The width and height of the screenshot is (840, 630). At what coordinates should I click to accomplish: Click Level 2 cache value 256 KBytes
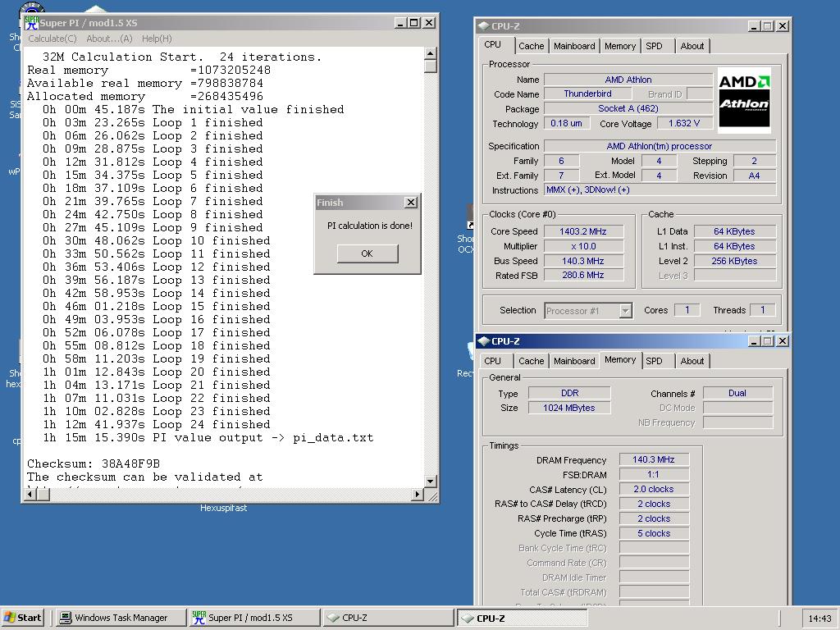click(x=735, y=261)
